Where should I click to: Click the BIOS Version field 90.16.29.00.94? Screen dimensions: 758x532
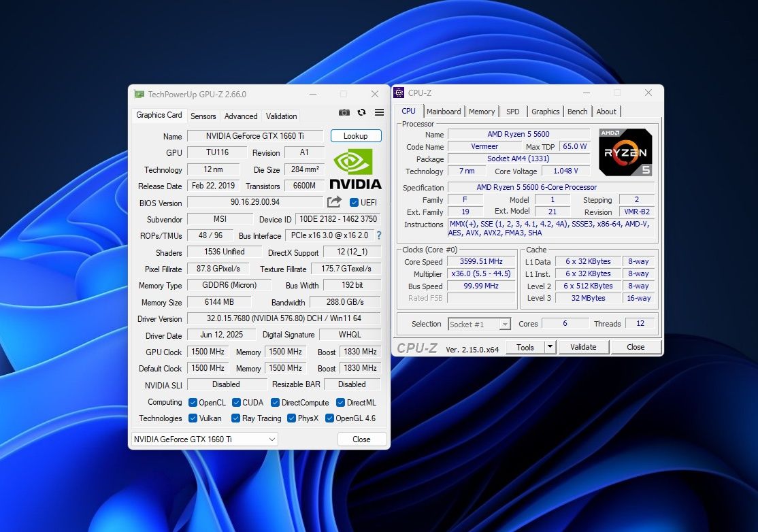coord(254,202)
